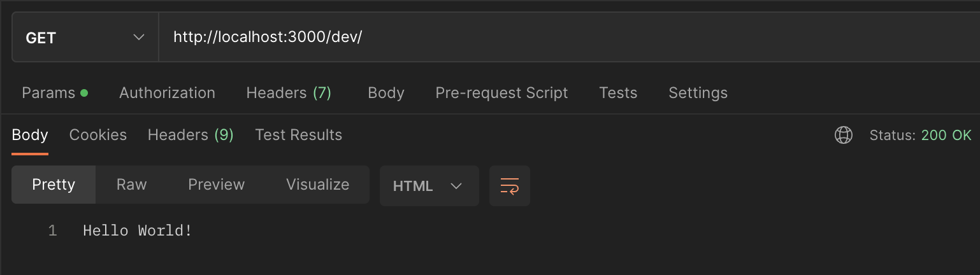
Task: Expand the HTML format dropdown
Action: [429, 186]
